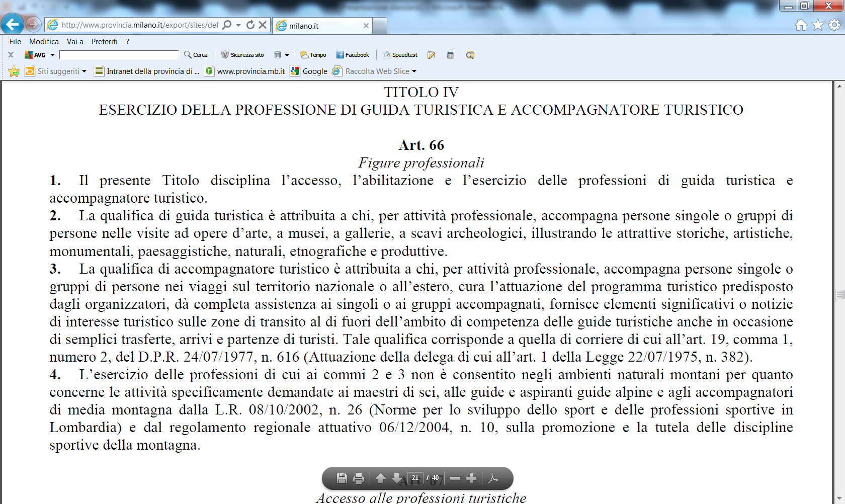Screen dimensions: 845x504
Task: Refresh the page with reload icon
Action: click(250, 25)
